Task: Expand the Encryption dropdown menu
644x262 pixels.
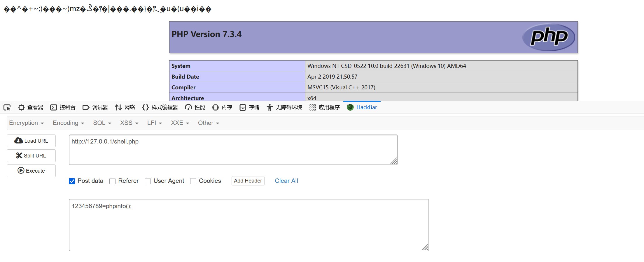Action: click(26, 123)
